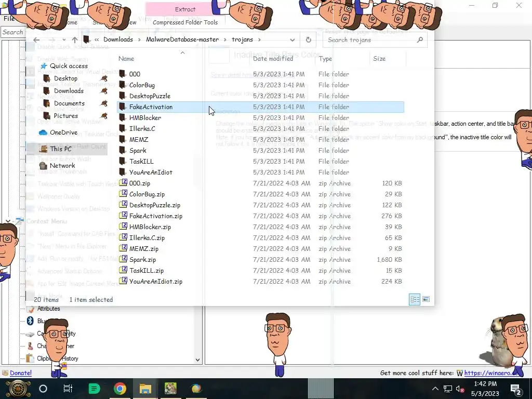Select DesktopPuzzle.zip file

coord(155,205)
